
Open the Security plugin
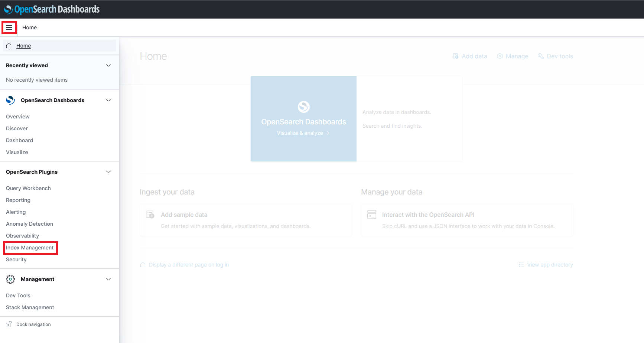(16, 259)
